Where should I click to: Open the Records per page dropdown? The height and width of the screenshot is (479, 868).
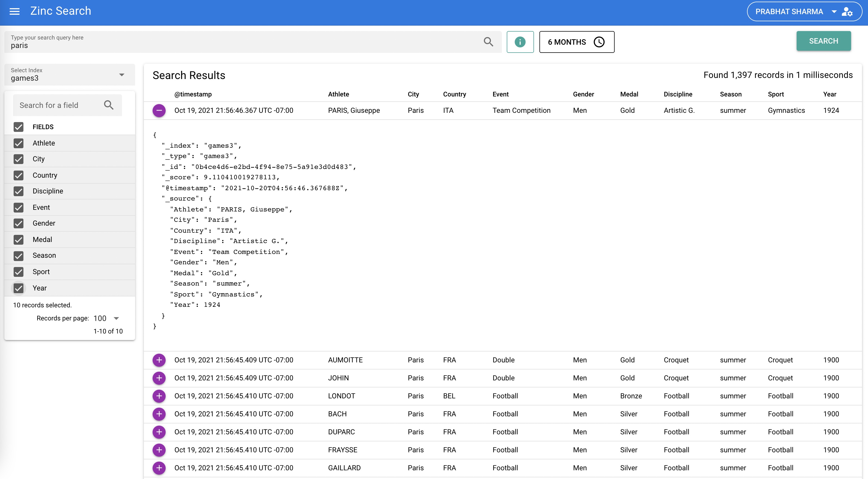(107, 319)
